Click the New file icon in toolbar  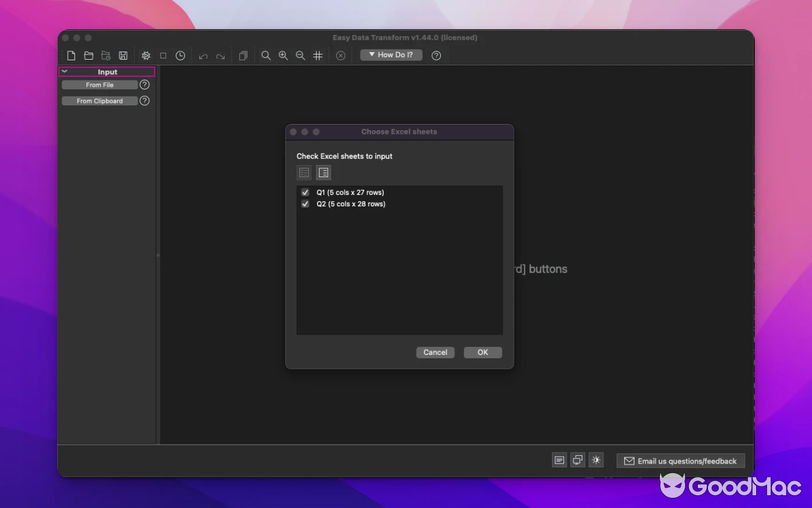[x=72, y=56]
